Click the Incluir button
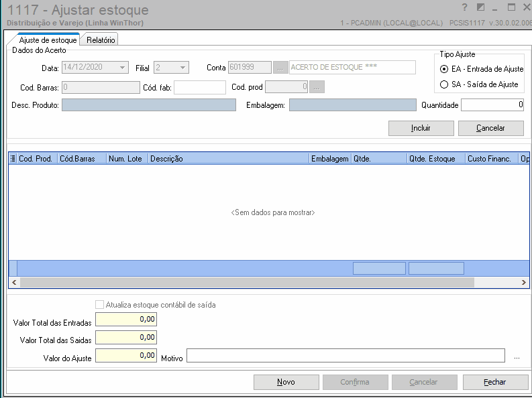 pos(421,128)
